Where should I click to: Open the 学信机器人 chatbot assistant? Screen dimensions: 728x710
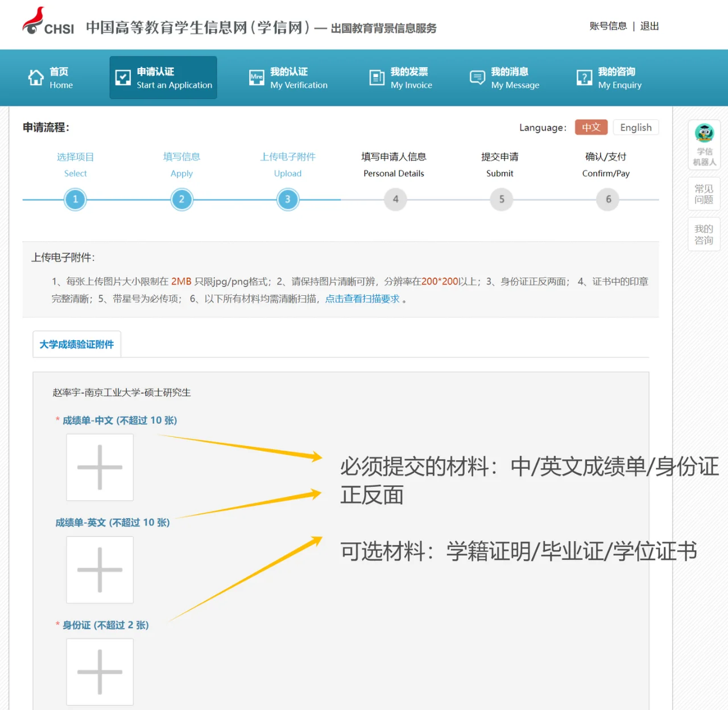click(x=704, y=144)
